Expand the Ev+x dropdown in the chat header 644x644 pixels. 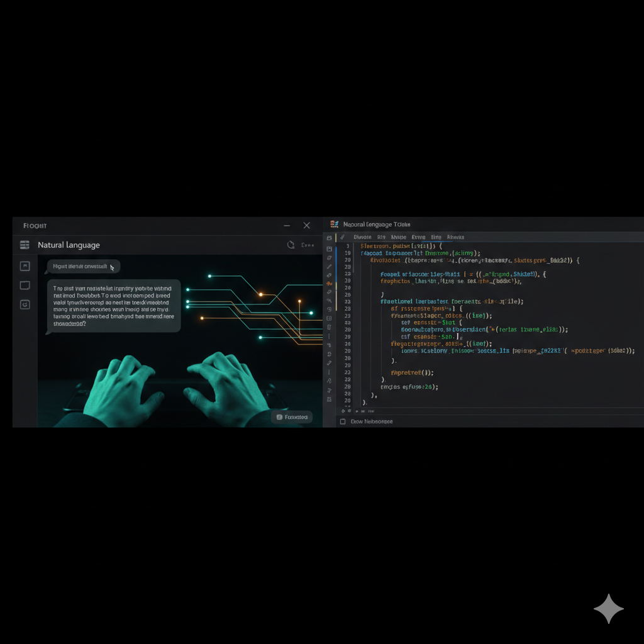click(308, 245)
